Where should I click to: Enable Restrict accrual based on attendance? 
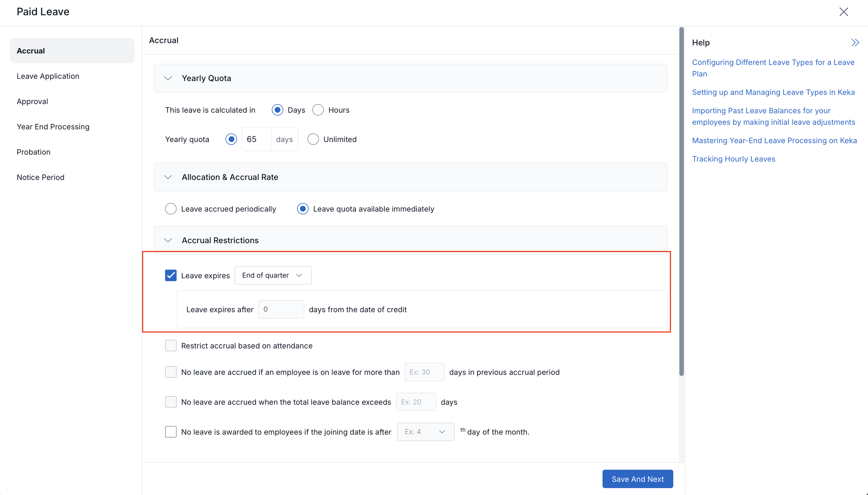tap(171, 346)
